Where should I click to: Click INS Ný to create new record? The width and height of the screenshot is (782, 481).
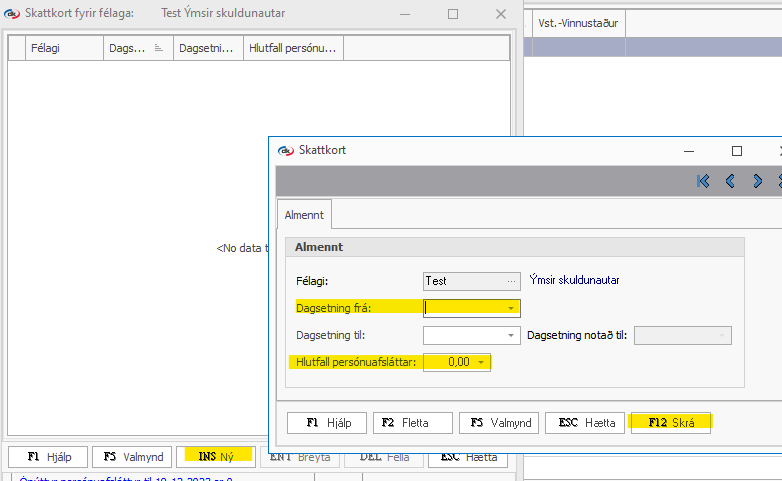click(213, 457)
